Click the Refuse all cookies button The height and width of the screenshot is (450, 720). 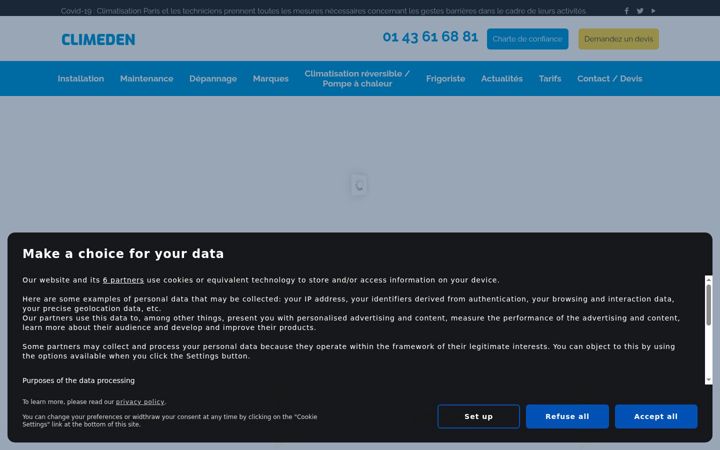[567, 416]
